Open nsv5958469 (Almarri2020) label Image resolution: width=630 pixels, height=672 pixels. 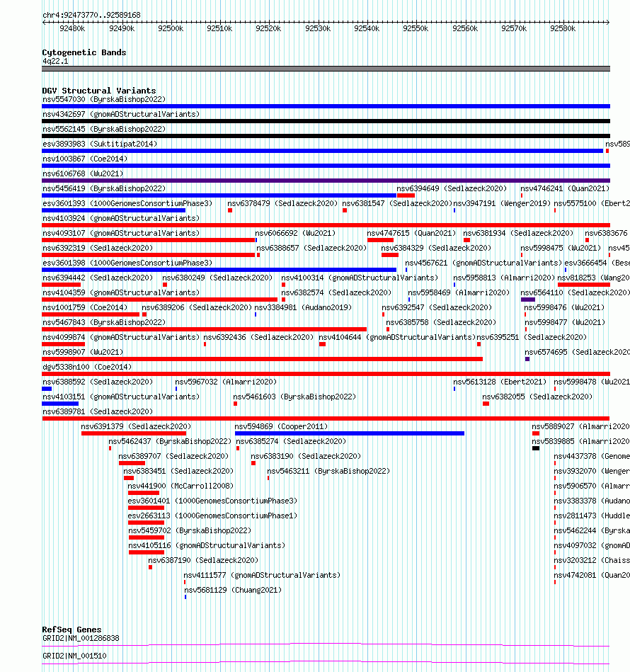point(459,292)
